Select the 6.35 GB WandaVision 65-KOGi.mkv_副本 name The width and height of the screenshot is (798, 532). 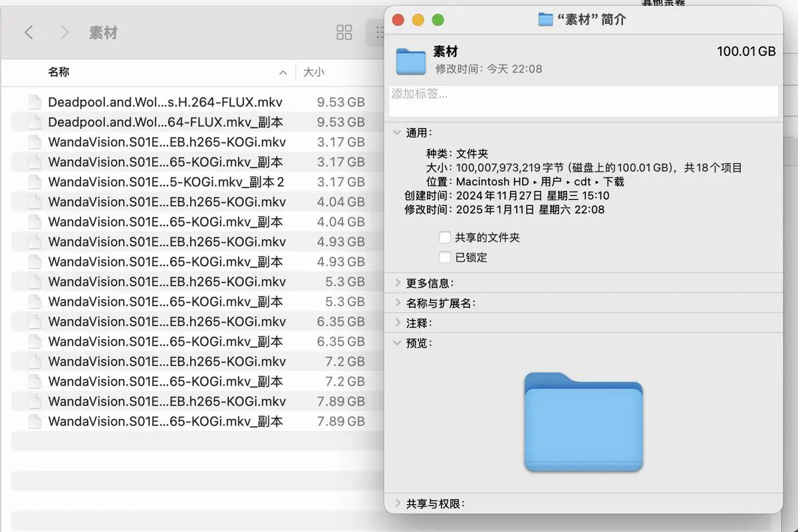coord(166,342)
